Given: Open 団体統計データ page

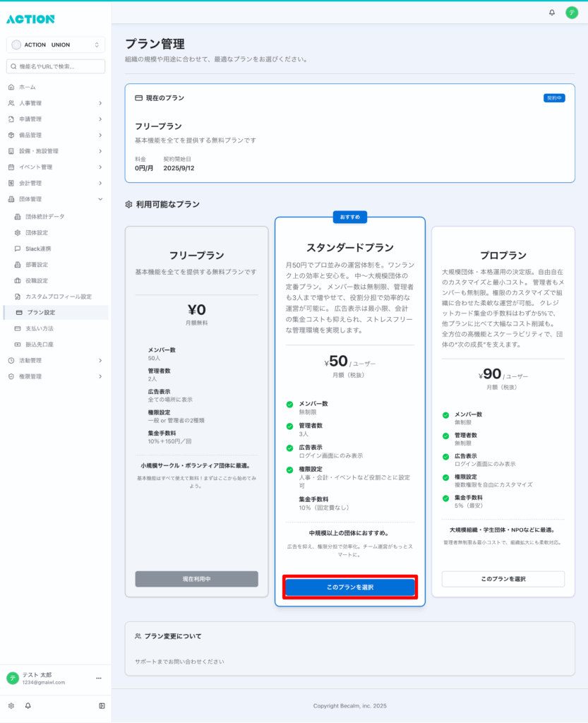Looking at the screenshot, I should (x=44, y=217).
